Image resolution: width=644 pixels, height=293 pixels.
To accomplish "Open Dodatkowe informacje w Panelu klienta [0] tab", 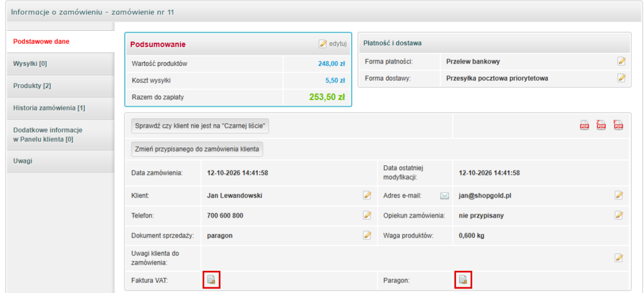I will click(60, 135).
